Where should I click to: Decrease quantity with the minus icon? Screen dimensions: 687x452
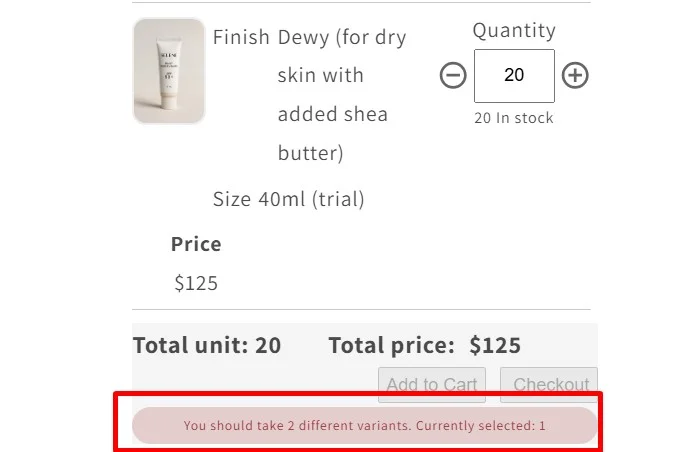[453, 75]
